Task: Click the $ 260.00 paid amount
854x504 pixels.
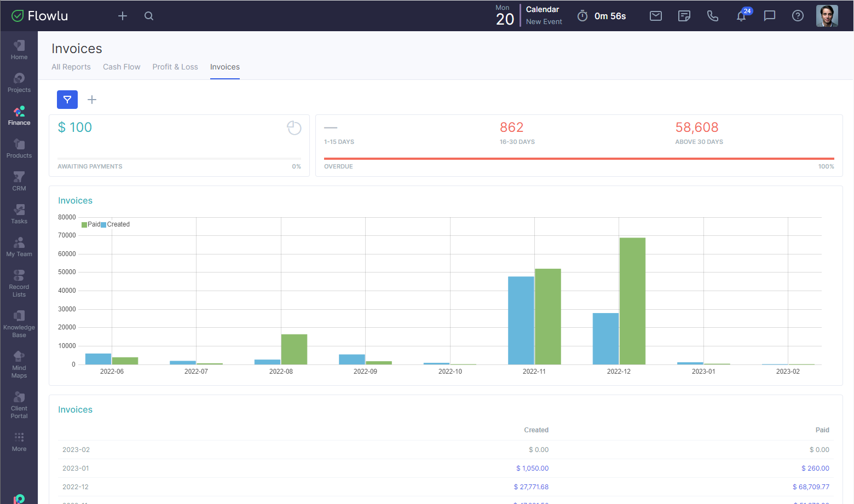Action: click(815, 468)
